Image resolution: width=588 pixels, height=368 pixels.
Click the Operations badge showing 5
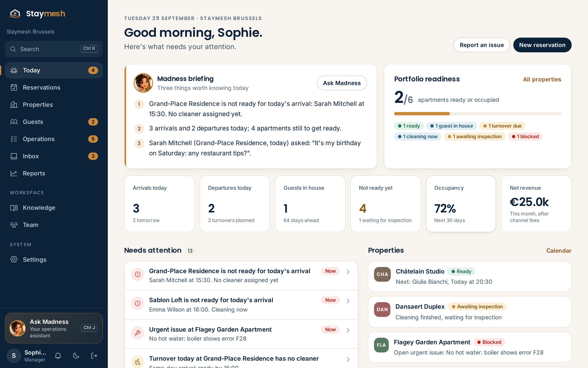[x=93, y=139]
